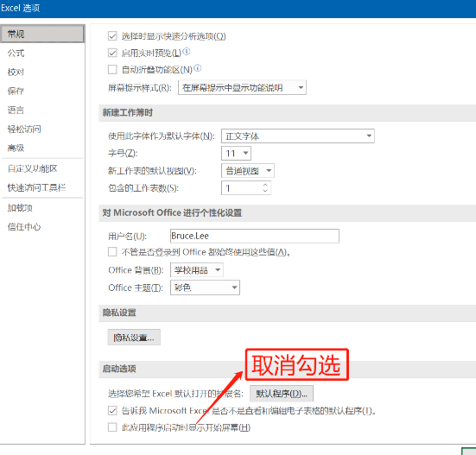Click the 新工作表的默认视图 label
This screenshot has height=455, width=476.
pos(152,171)
